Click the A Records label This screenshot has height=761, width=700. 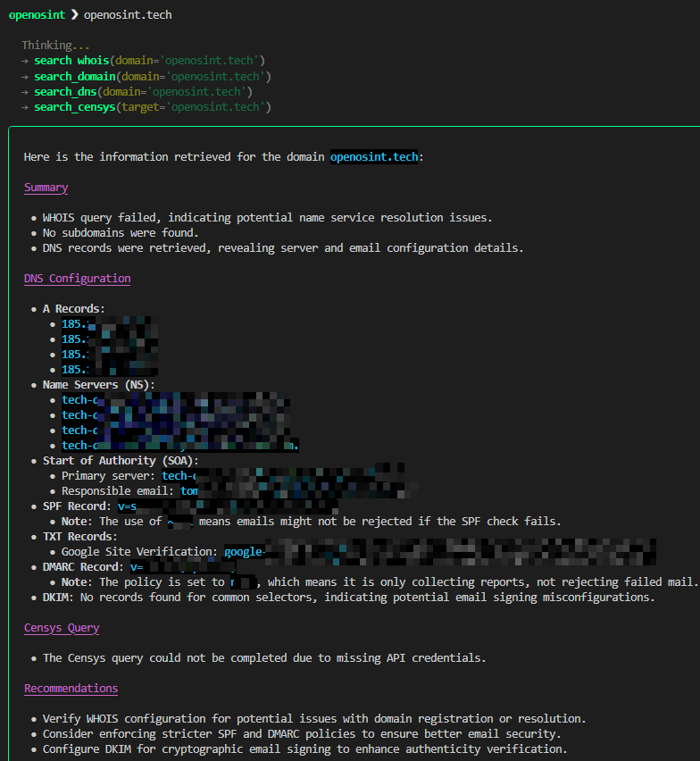coord(74,309)
